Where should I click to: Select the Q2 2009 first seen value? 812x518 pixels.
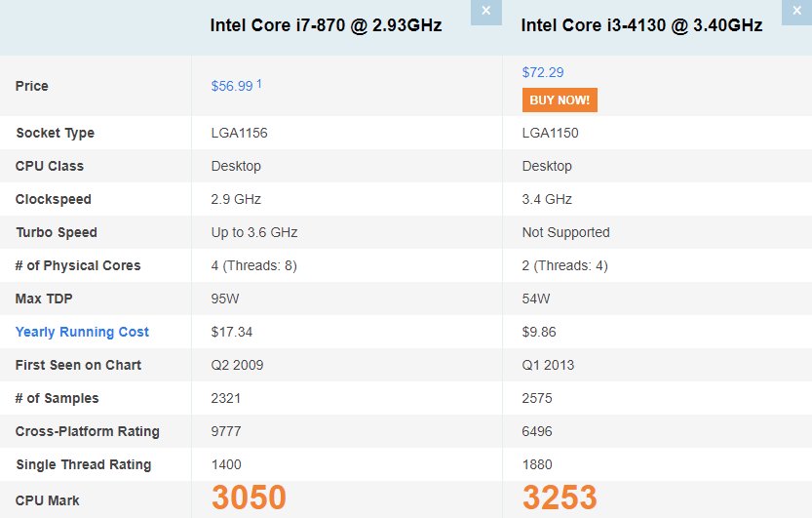[x=237, y=365]
